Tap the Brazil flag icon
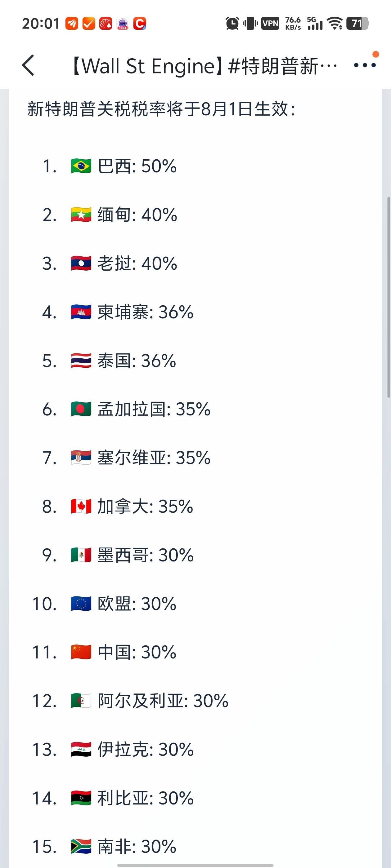This screenshot has height=868, width=391. tap(81, 166)
